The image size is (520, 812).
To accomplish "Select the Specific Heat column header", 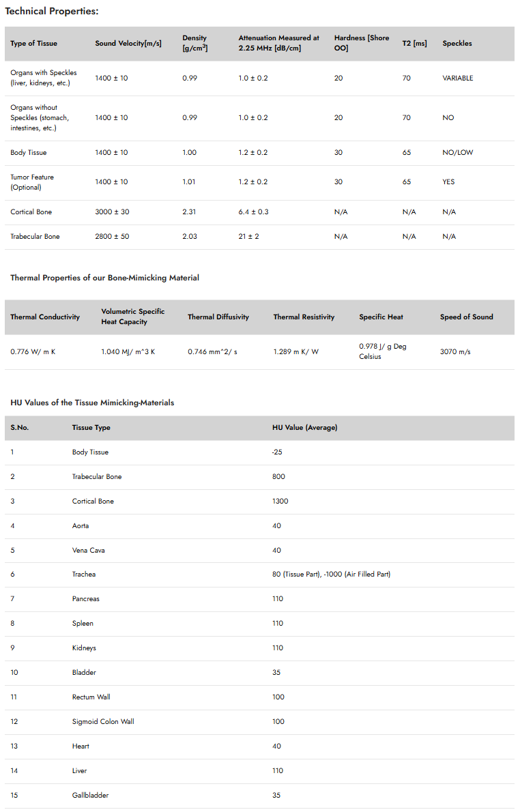I will pos(381,317).
